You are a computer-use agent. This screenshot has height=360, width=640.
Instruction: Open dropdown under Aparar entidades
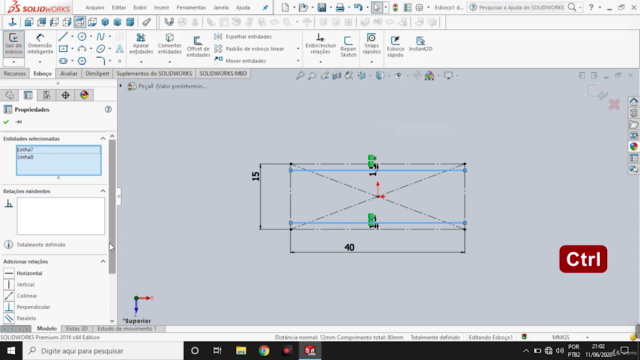pos(141,62)
